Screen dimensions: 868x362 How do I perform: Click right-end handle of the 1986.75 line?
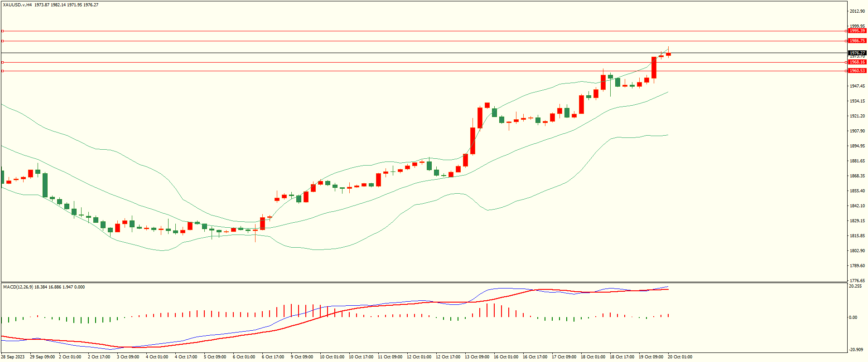(847, 41)
